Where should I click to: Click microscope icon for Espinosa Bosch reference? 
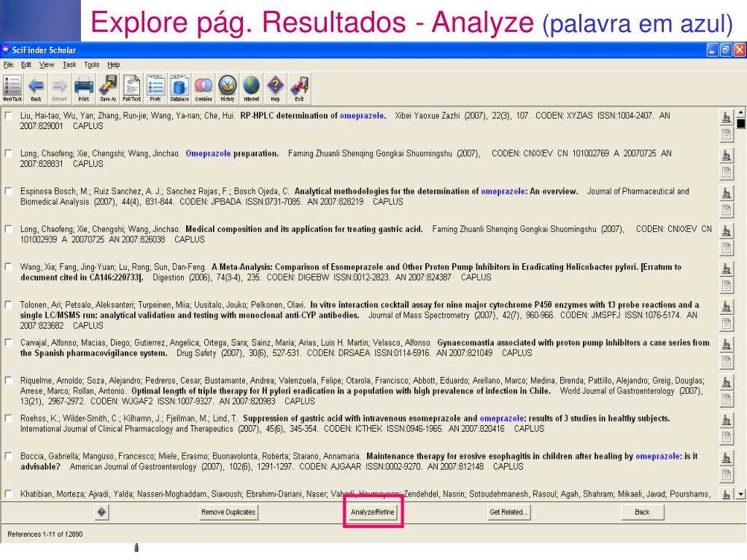point(726,192)
